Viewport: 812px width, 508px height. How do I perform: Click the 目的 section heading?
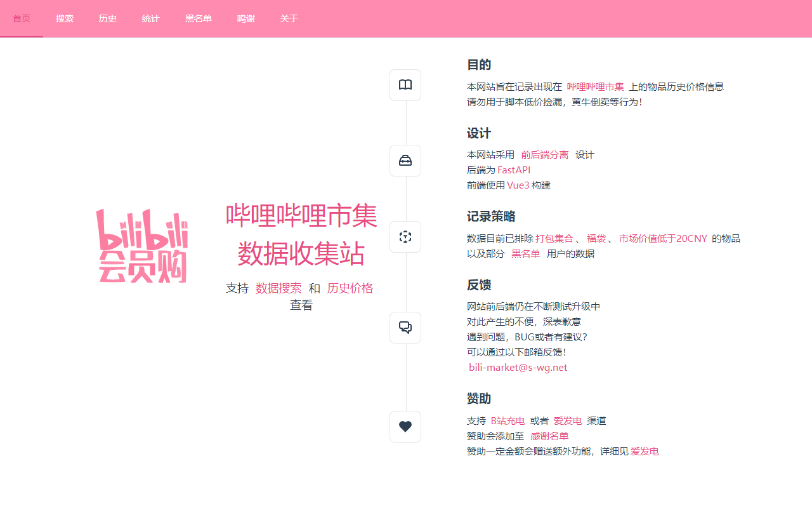point(479,65)
